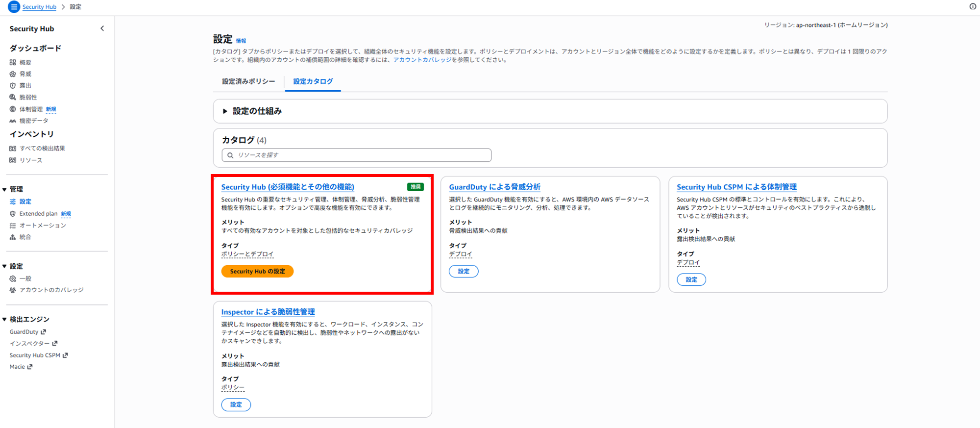Viewport: 980px width, 428px height.
Task: Open オートメーション in the sidebar
Action: tap(43, 226)
